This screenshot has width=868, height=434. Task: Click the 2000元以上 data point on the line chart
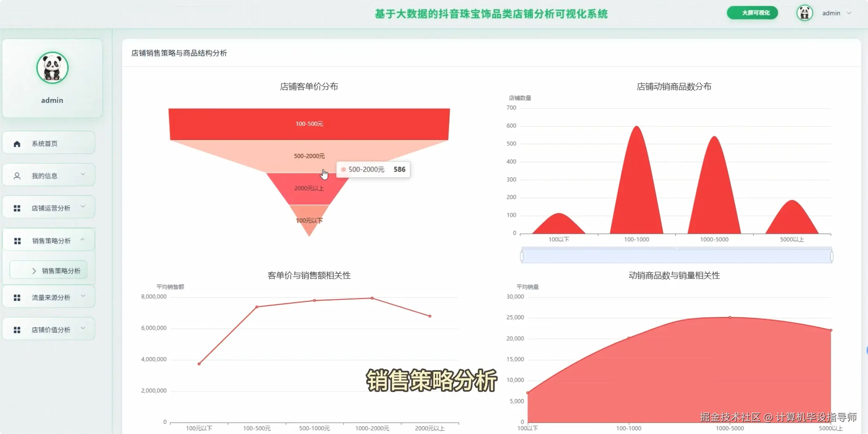click(430, 316)
